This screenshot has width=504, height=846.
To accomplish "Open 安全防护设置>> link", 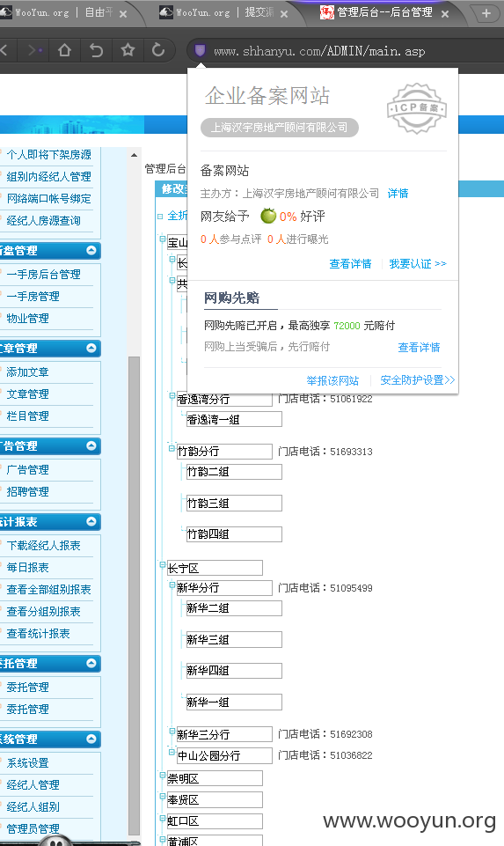I will tap(417, 379).
